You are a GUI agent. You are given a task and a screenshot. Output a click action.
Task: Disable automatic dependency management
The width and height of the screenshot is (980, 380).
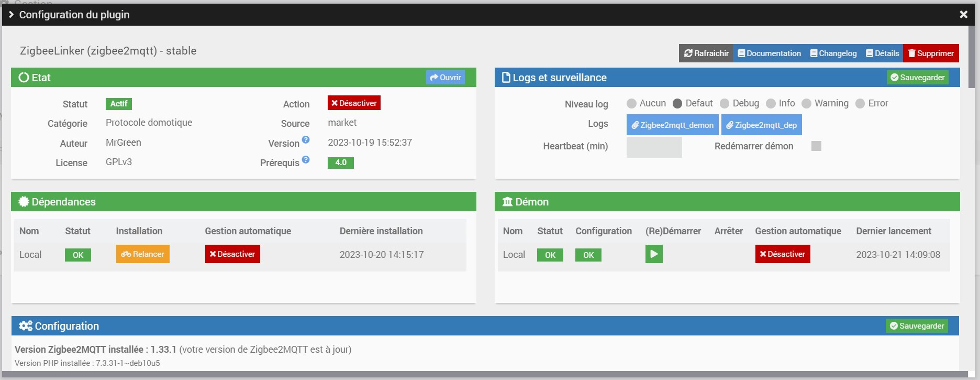pos(232,254)
